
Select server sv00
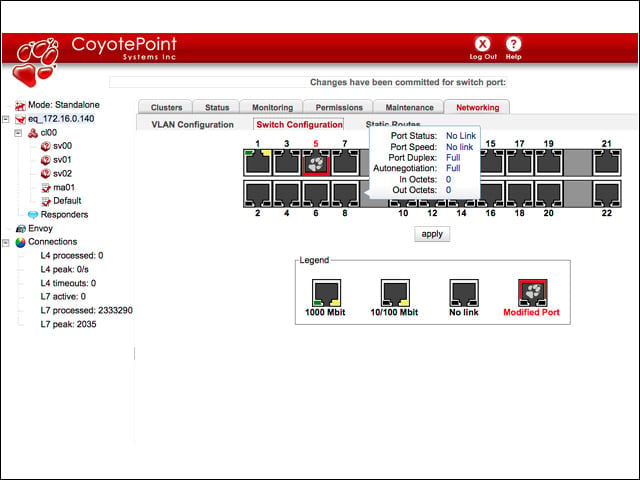[x=62, y=146]
